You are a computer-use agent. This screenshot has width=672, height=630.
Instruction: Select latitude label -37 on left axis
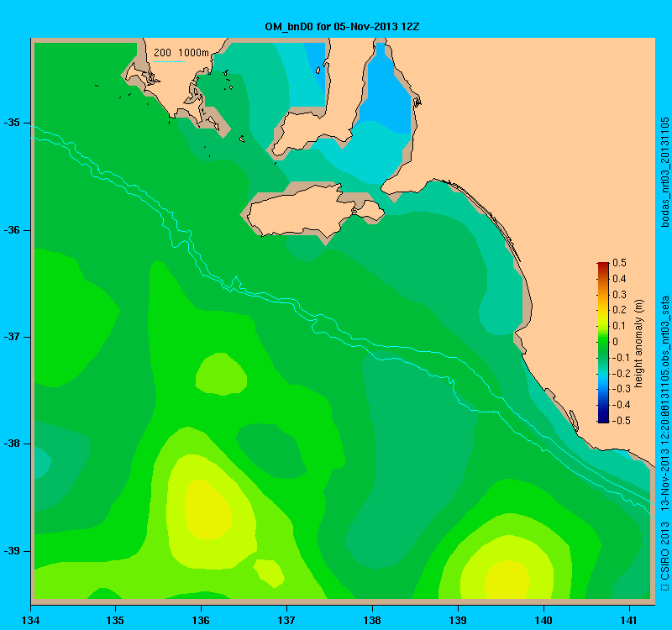tap(12, 337)
